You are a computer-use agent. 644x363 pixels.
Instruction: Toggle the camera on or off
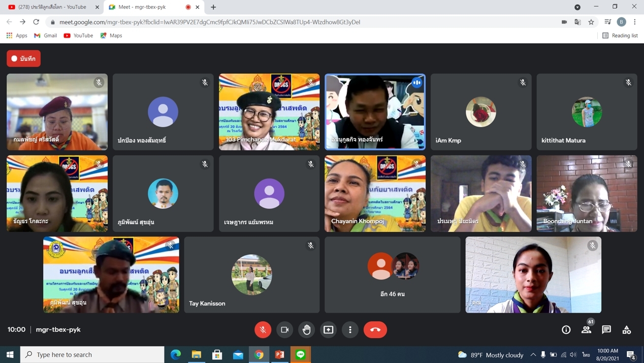[x=285, y=330]
